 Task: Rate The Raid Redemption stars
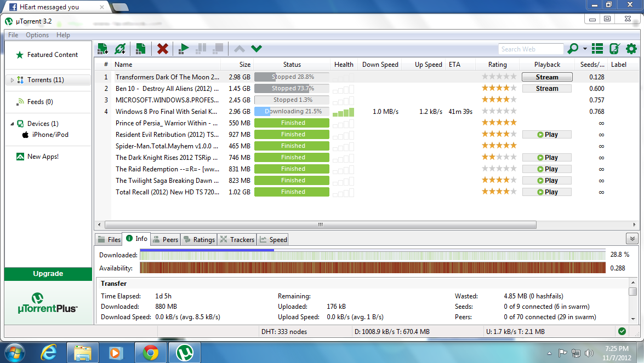(x=499, y=169)
